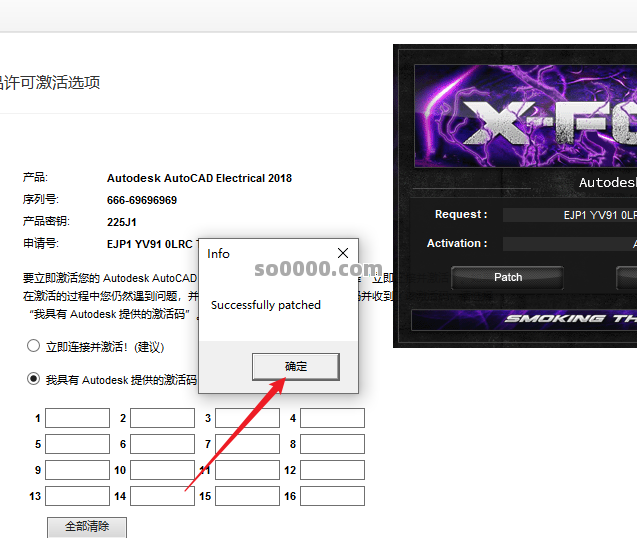Click the Request field in X-Force window
Screen dimensions: 637x538
[570, 215]
